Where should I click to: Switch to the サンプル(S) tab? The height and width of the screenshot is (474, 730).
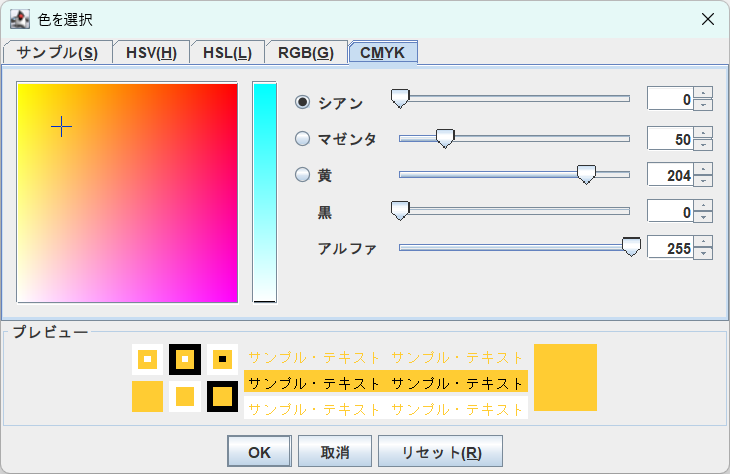click(x=58, y=52)
